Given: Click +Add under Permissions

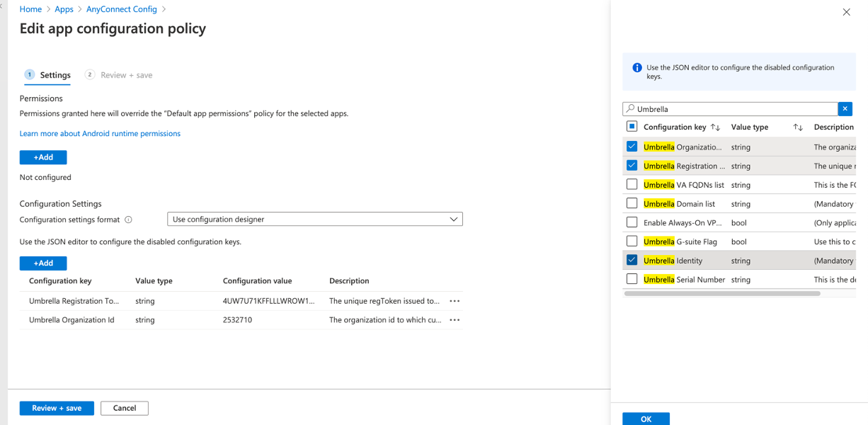Looking at the screenshot, I should tap(43, 157).
